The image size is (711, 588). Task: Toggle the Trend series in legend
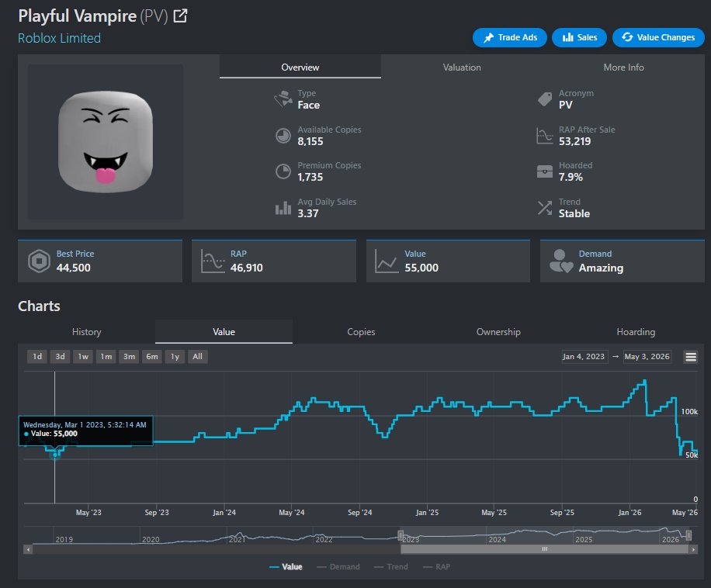[x=391, y=567]
